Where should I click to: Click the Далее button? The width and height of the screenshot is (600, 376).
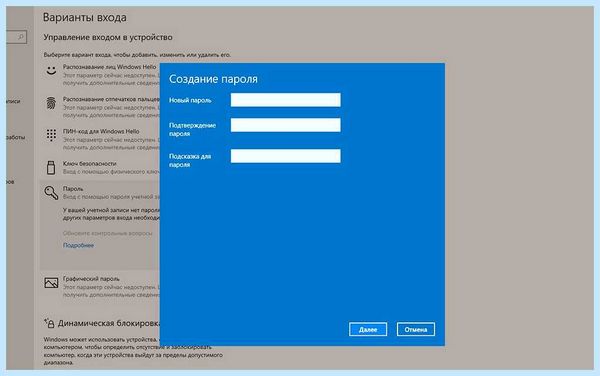point(368,329)
